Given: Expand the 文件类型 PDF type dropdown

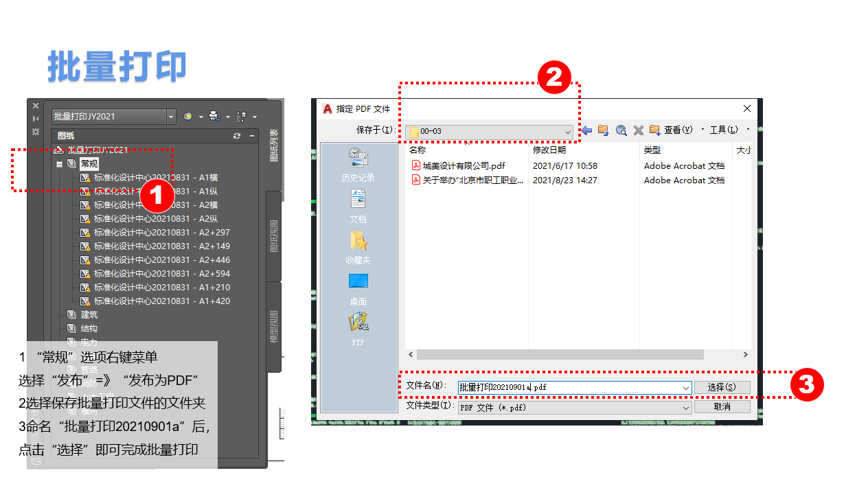Looking at the screenshot, I should [x=685, y=408].
